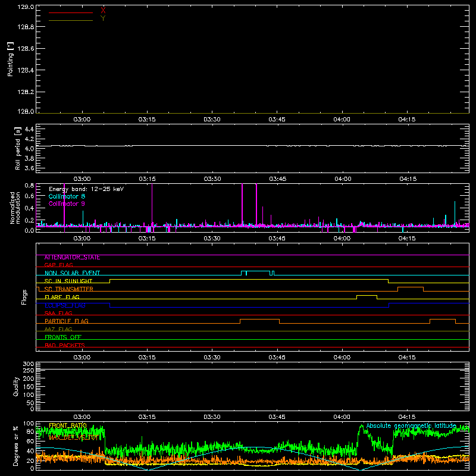
Task: Select the Normalized modulation axis title
Action: [x=14, y=208]
